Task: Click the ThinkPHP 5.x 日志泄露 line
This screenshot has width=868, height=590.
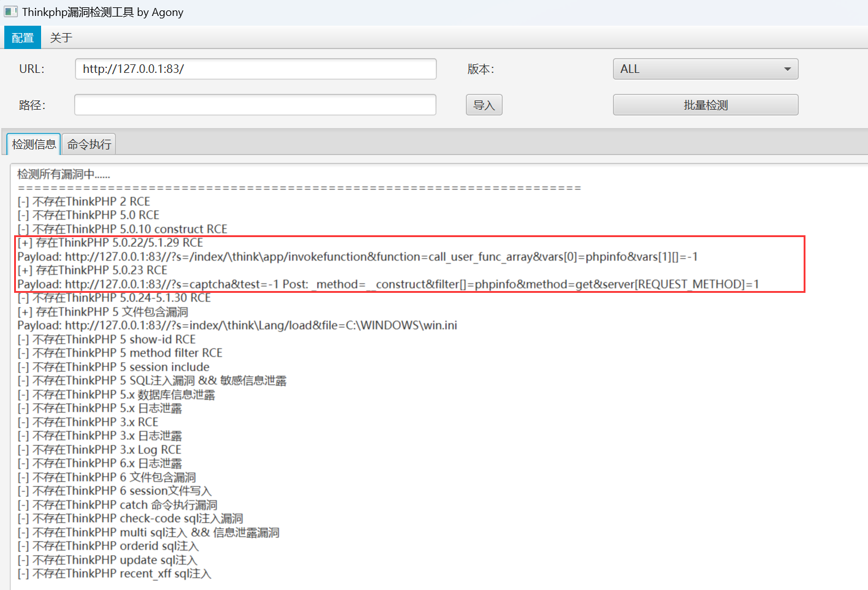Action: coord(100,408)
